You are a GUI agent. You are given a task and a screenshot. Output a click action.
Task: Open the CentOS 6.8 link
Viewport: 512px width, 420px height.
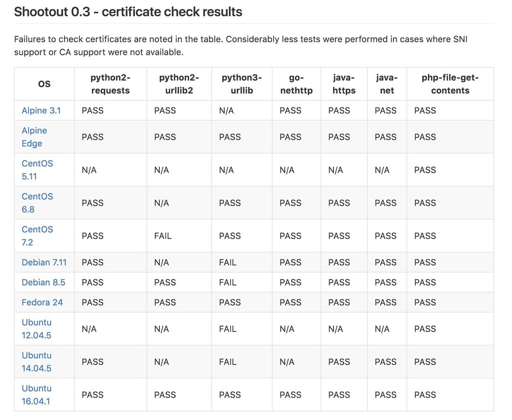(37, 203)
